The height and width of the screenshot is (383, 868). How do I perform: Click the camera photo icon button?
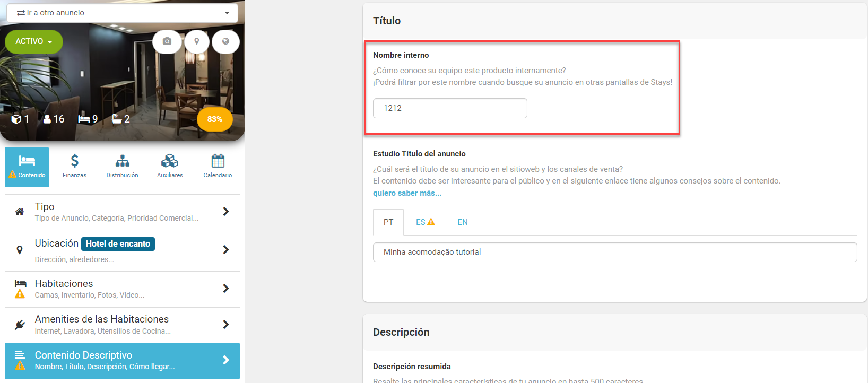coord(167,41)
